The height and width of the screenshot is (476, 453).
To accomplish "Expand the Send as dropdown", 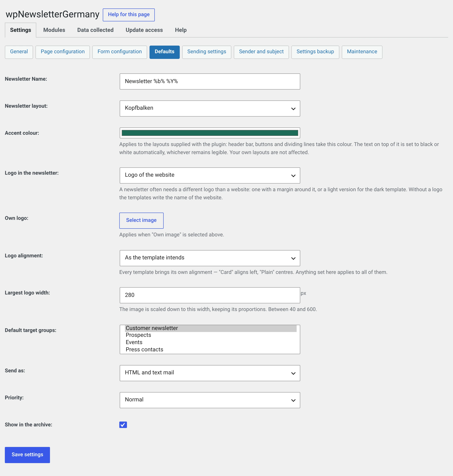I will pyautogui.click(x=210, y=373).
